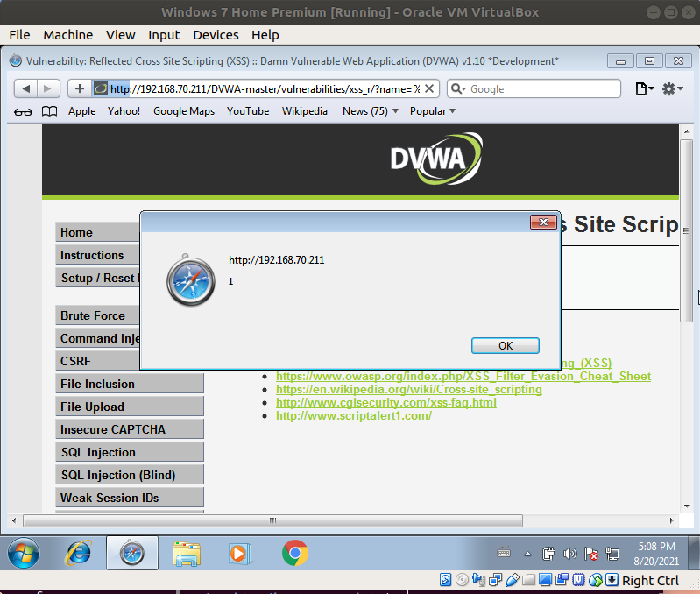Show all bookmarks book icon

[50, 111]
